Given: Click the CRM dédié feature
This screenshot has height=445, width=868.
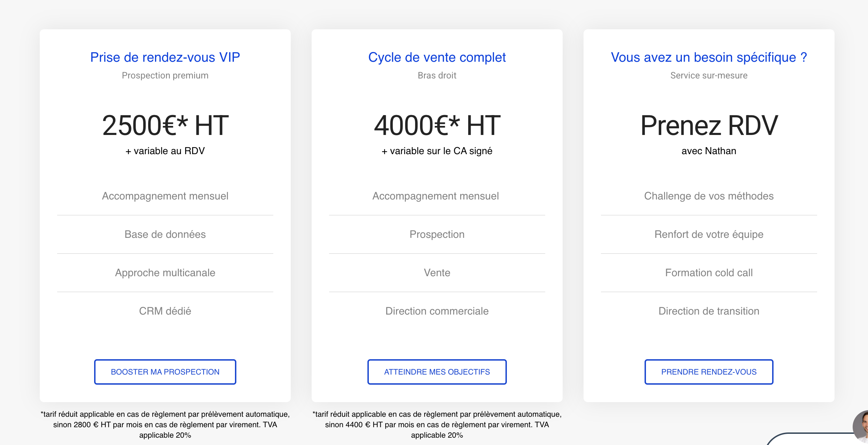Looking at the screenshot, I should (x=165, y=311).
